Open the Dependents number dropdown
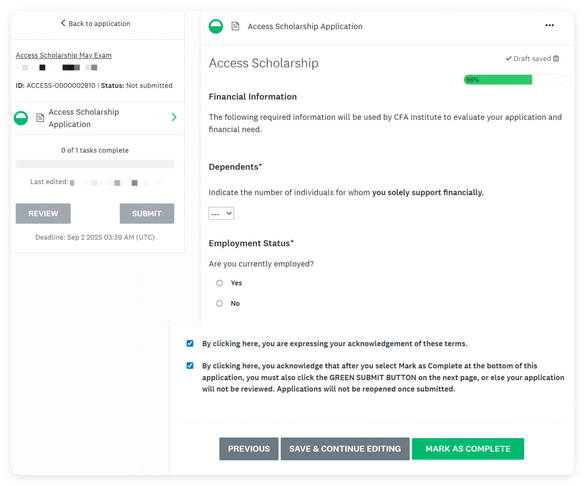The width and height of the screenshot is (585, 486). pyautogui.click(x=221, y=213)
